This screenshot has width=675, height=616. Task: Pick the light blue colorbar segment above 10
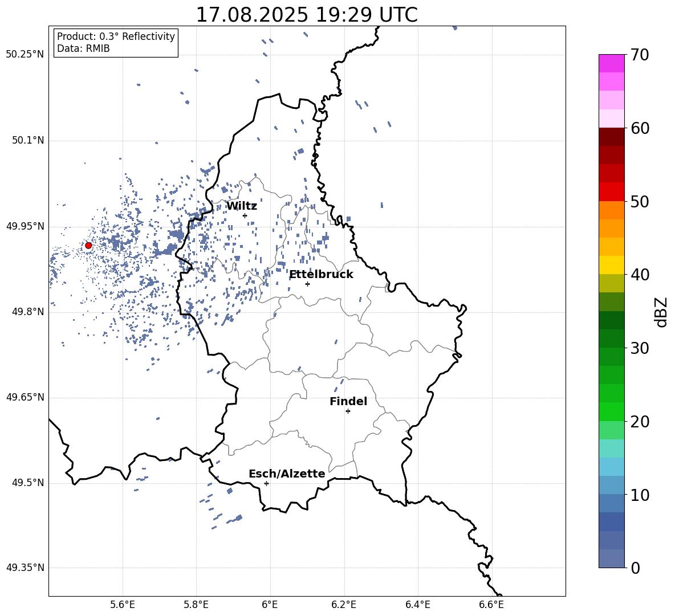click(611, 467)
